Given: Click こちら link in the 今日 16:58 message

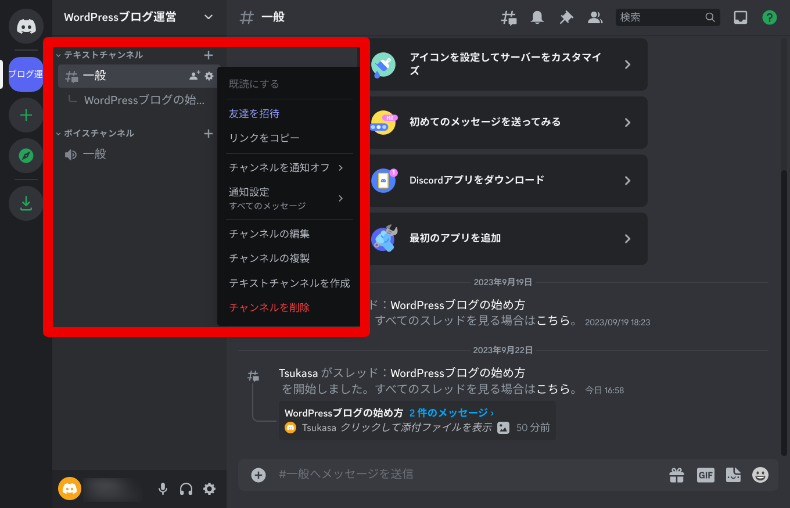Looking at the screenshot, I should coord(553,389).
